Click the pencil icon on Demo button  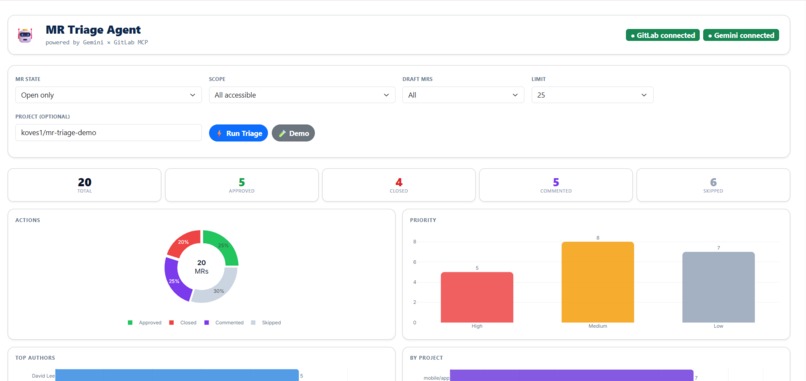(282, 133)
